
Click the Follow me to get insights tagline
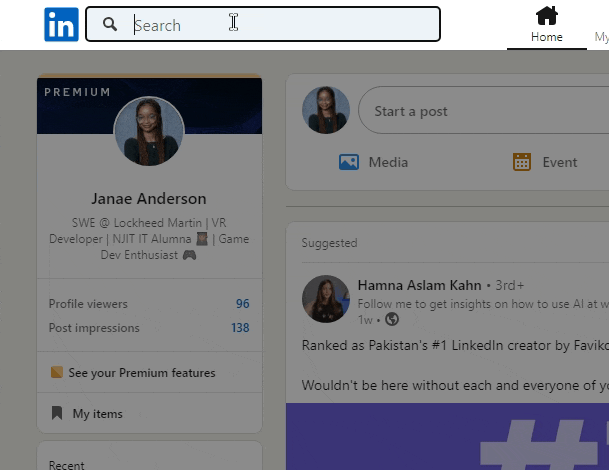[x=483, y=304]
